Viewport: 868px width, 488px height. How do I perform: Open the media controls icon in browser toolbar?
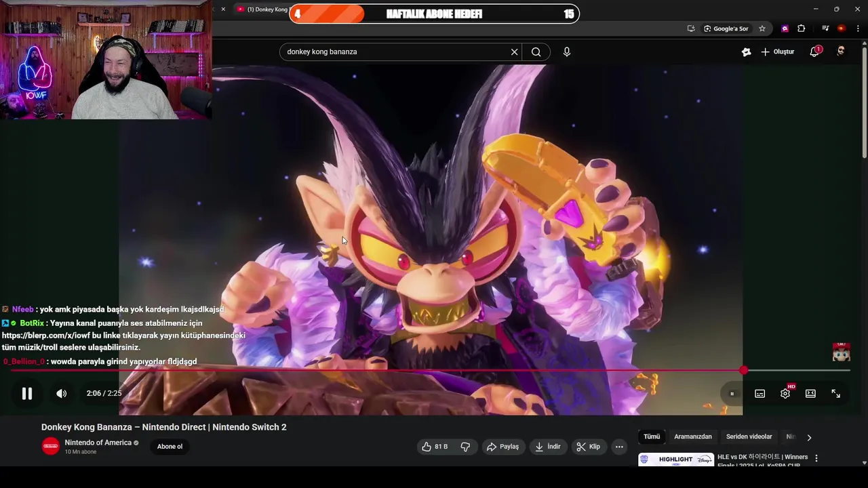click(x=825, y=28)
